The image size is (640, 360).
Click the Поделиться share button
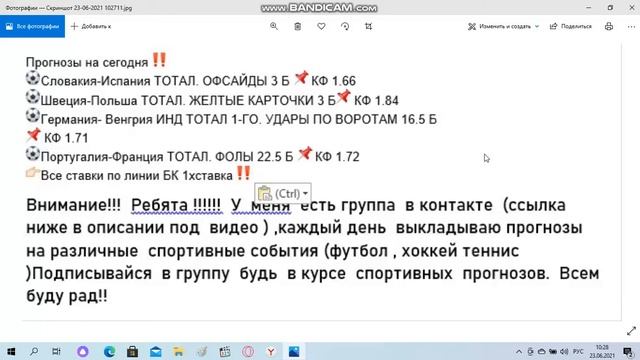coord(571,26)
